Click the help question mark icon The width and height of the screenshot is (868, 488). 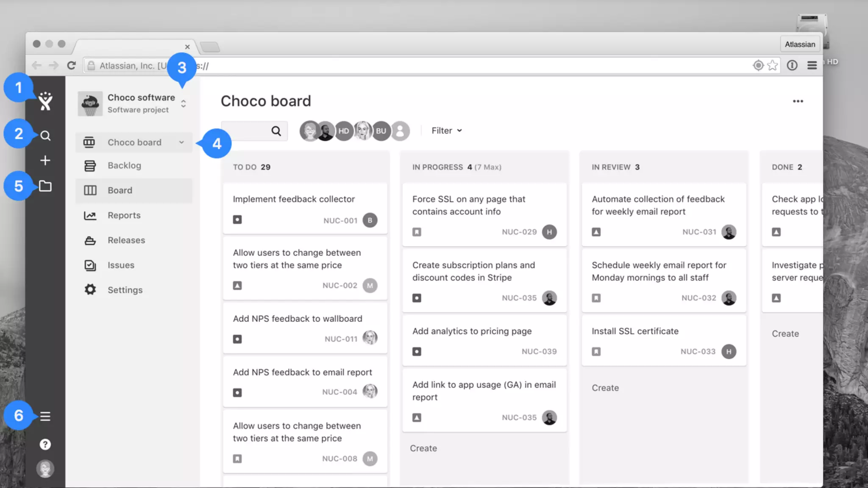click(x=45, y=444)
